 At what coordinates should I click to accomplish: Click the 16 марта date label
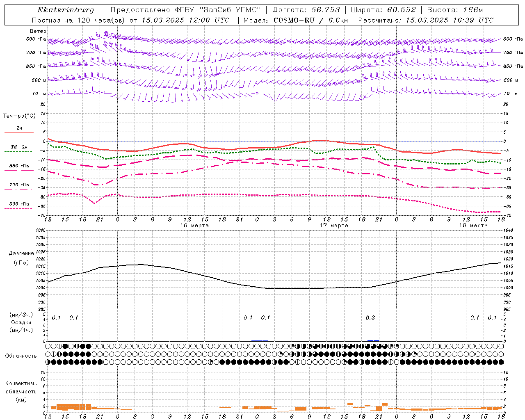pos(195,226)
